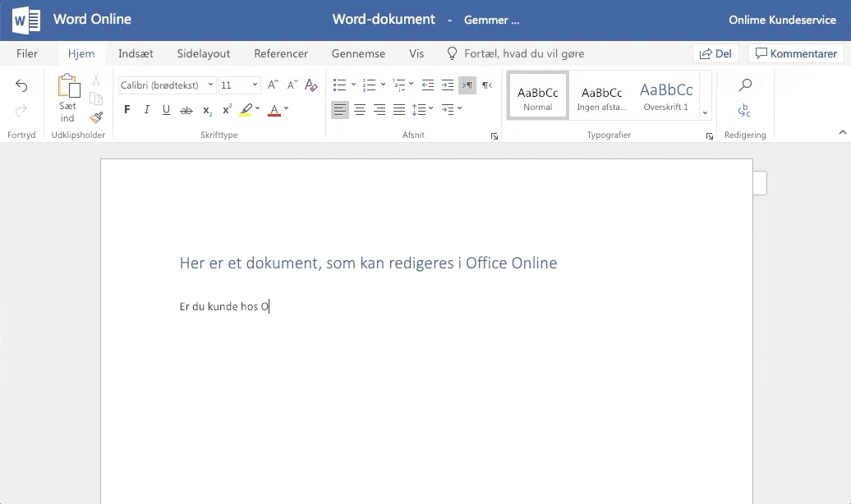Image resolution: width=851 pixels, height=504 pixels.
Task: Increase font size with the larger A icon
Action: [x=273, y=85]
